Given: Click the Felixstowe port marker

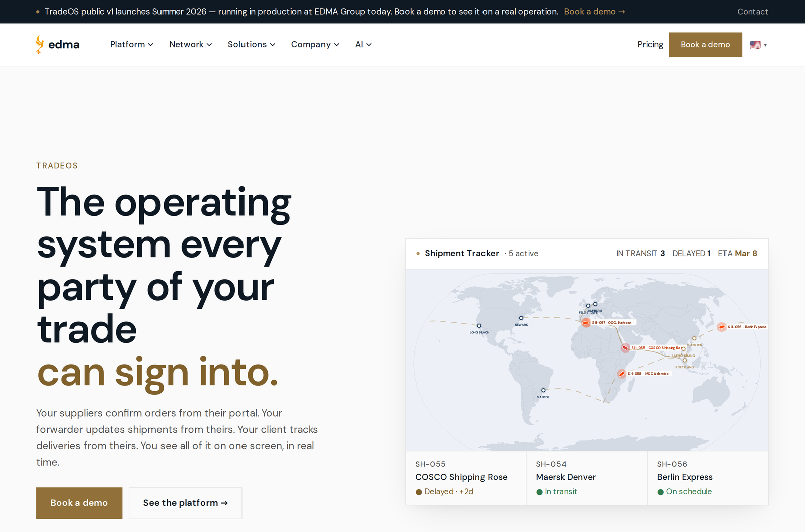Looking at the screenshot, I should [x=588, y=306].
